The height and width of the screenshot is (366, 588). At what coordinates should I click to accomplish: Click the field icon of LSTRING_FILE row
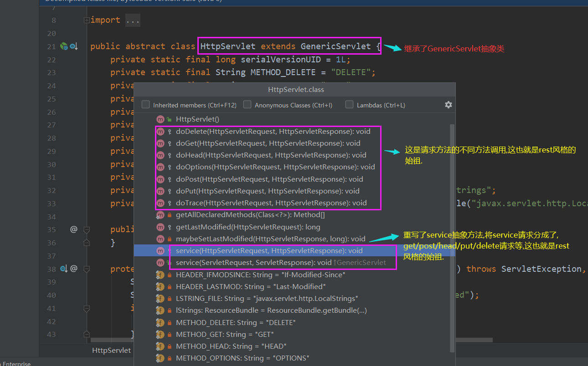click(x=160, y=299)
